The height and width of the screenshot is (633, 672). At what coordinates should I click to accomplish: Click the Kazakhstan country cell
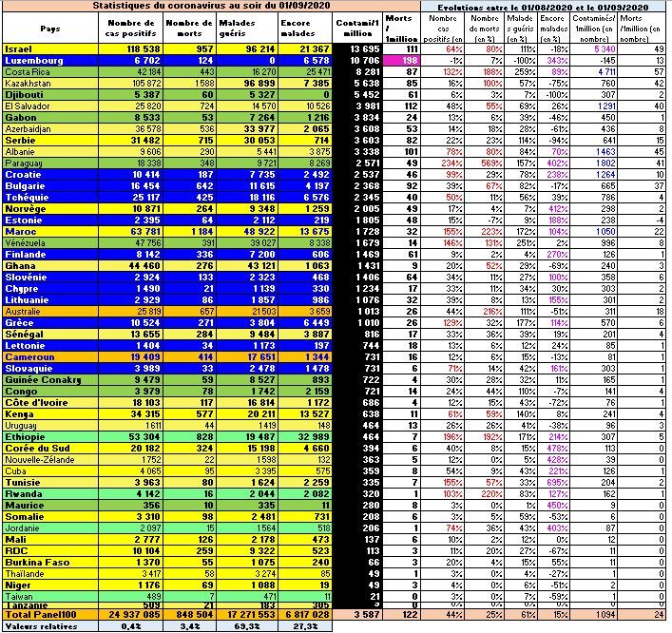click(50, 83)
